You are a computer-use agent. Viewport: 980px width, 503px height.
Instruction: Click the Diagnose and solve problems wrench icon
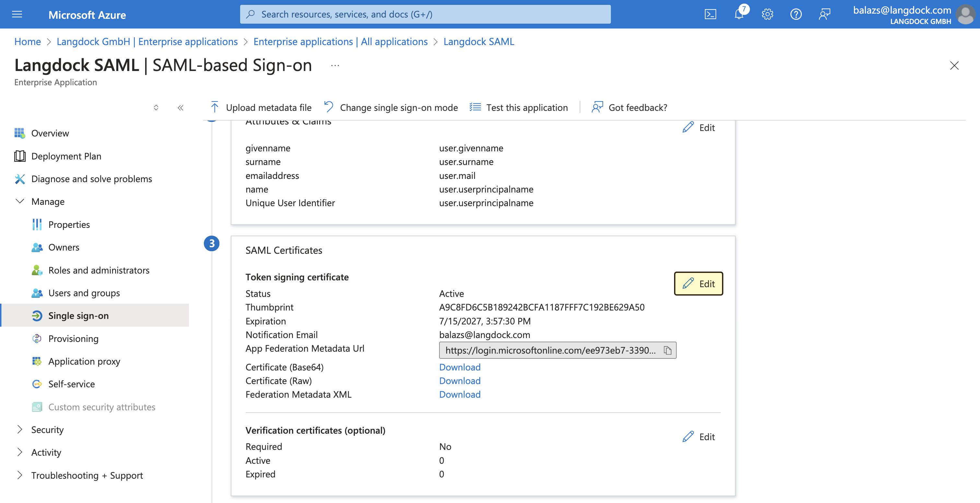tap(19, 179)
